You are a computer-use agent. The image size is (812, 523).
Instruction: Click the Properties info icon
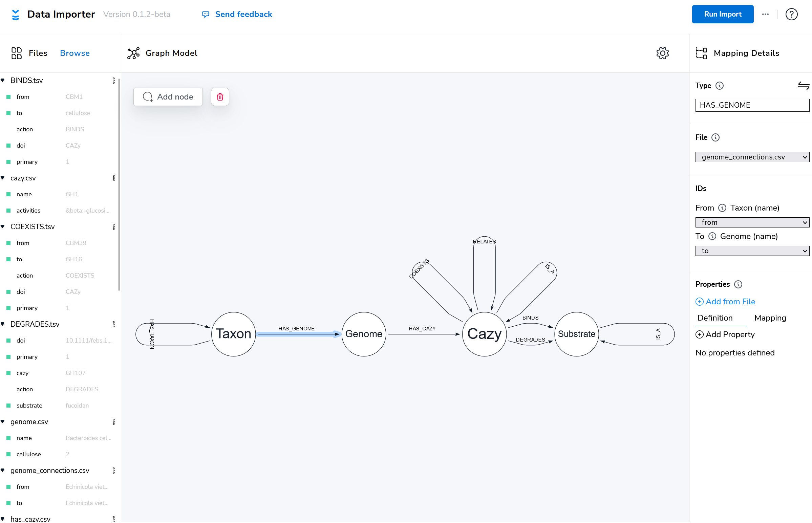[x=738, y=284]
